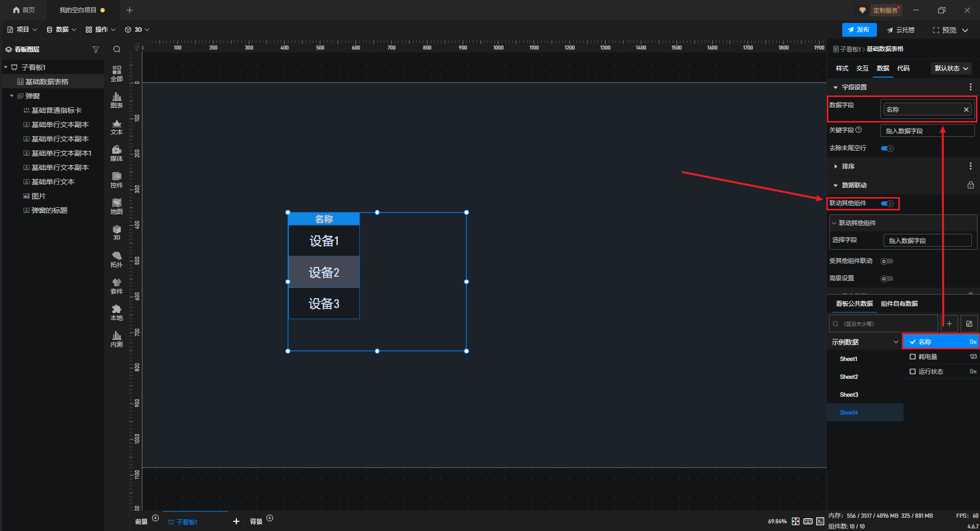The height and width of the screenshot is (531, 980).
Task: Open the 图表 chart components category
Action: pos(117,100)
